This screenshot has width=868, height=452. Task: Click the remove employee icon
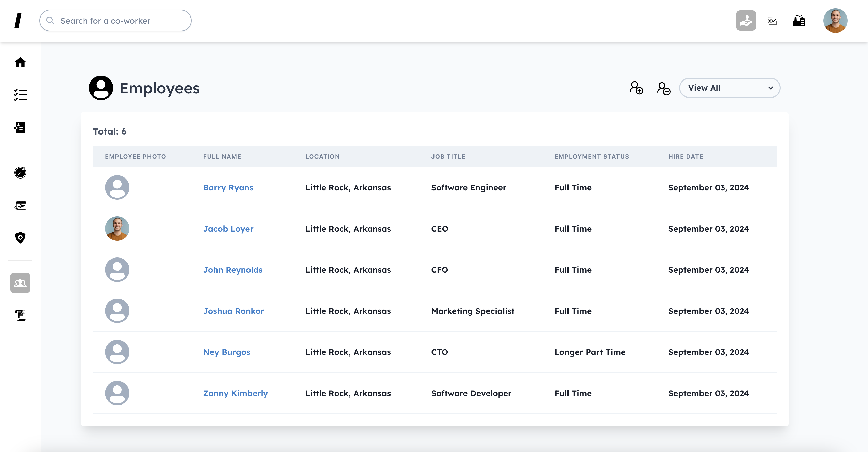[663, 89]
